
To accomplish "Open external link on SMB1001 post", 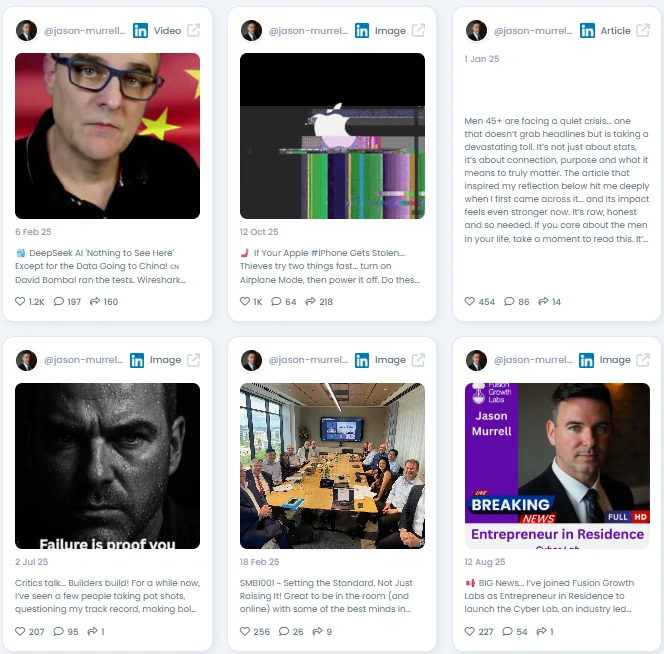I will [x=418, y=360].
